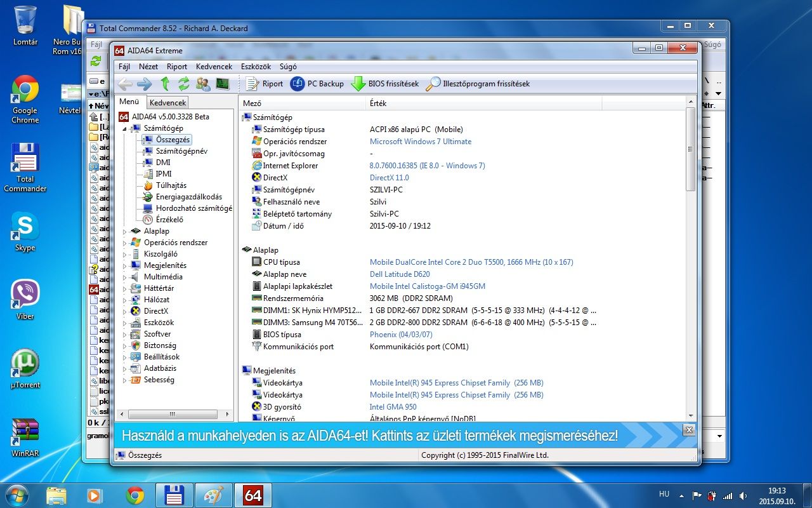
Task: Select Szoftver in the tree
Action: (157, 334)
